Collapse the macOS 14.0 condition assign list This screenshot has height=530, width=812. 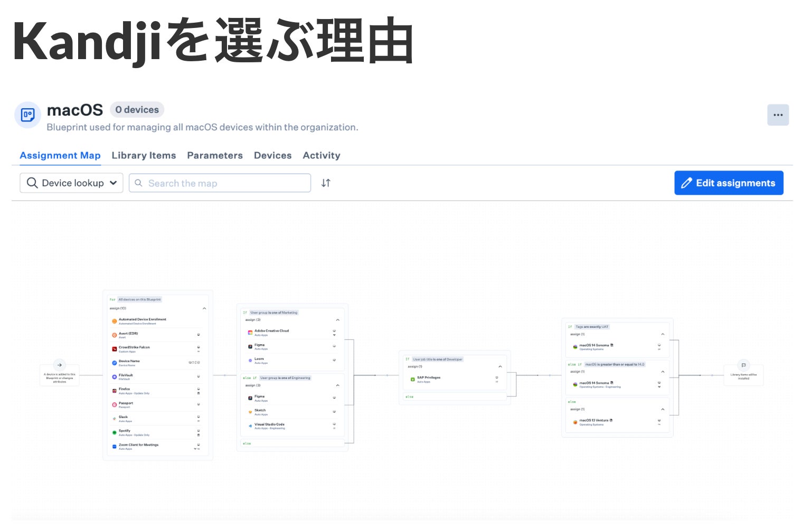point(663,372)
